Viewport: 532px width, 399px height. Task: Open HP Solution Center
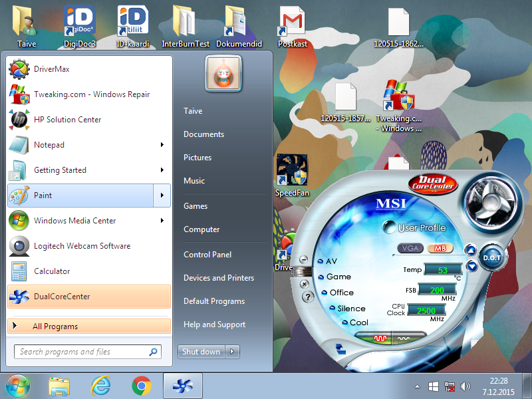[x=89, y=120]
